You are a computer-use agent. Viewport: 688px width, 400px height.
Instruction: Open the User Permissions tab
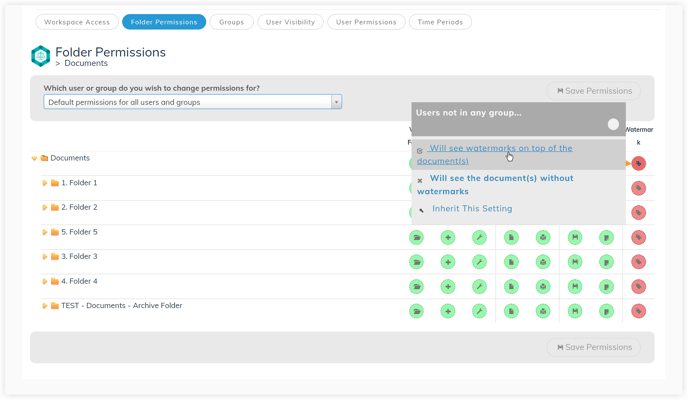coord(366,22)
